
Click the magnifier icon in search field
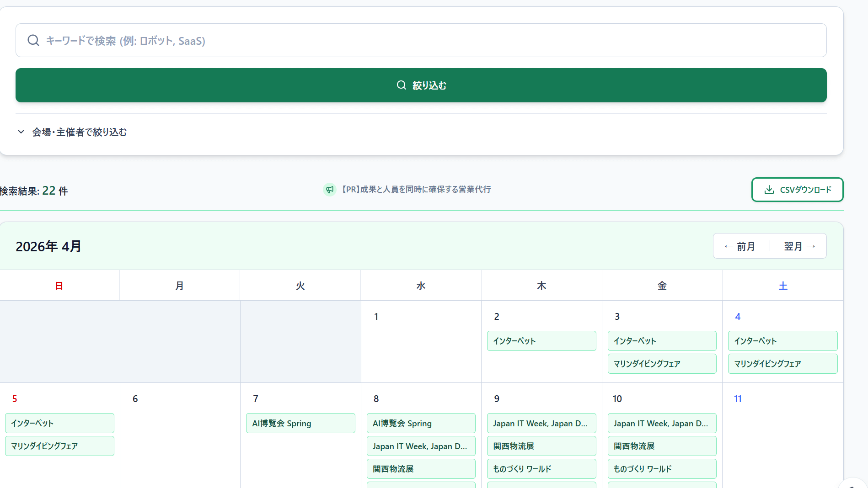(x=33, y=41)
